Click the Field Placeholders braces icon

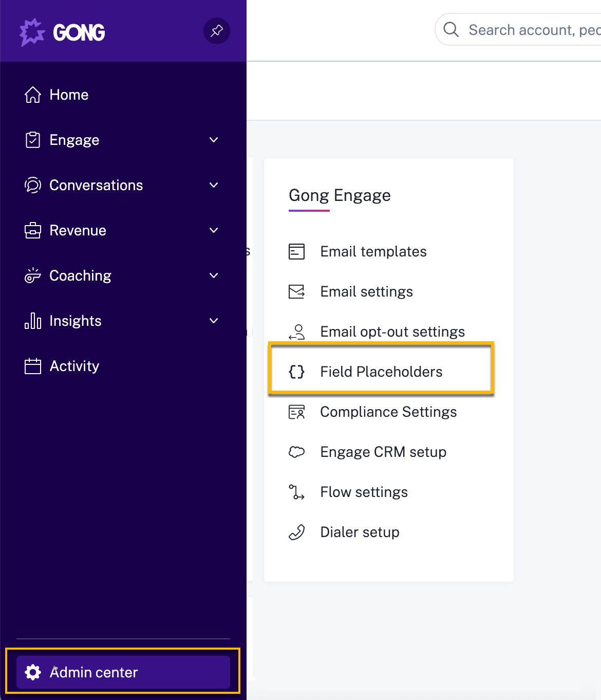pyautogui.click(x=297, y=372)
